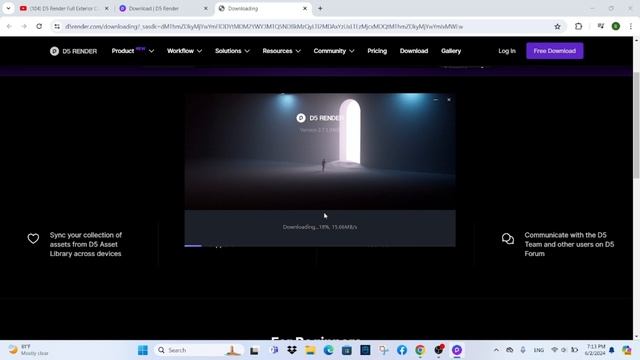Screen dimensions: 640x360
Task: Expand the Resources menu
Action: pyautogui.click(x=281, y=51)
